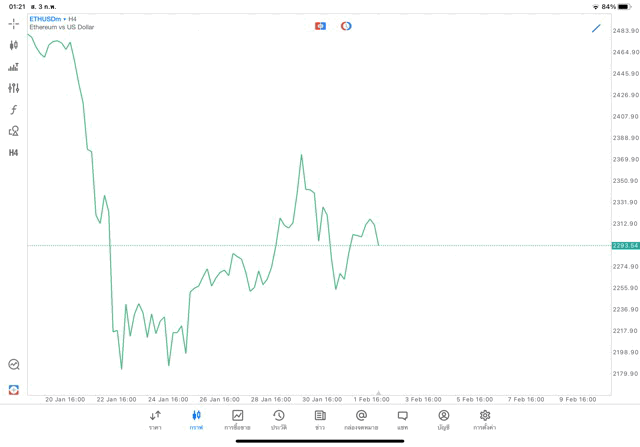Open chart display settings with sliders icon
The image size is (640, 447).
[14, 88]
